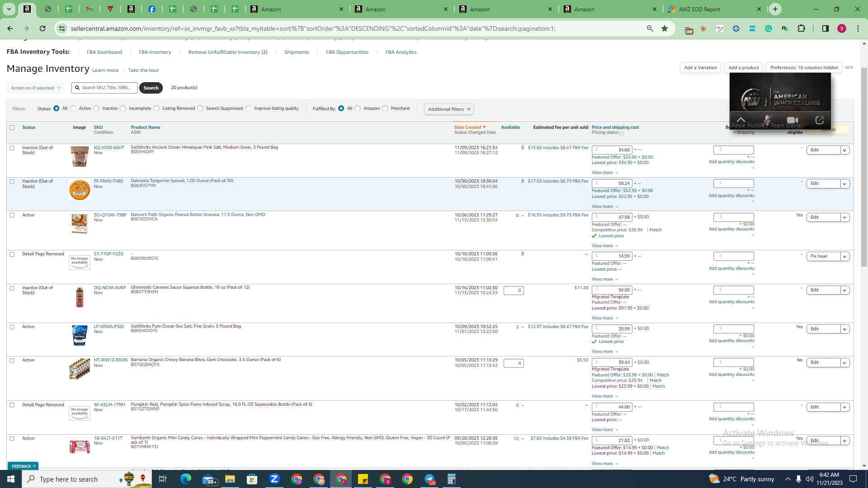
Task: Click the zoom magnifier icon in address bar
Action: [x=650, y=28]
